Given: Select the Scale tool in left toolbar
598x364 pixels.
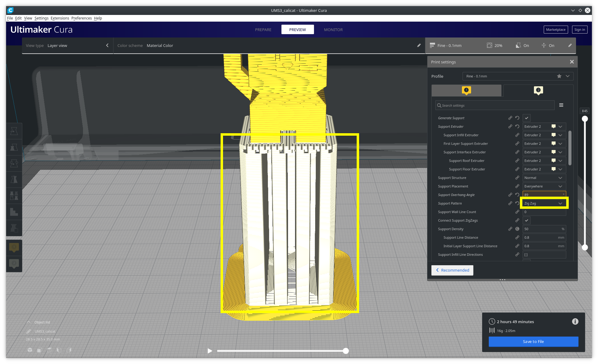Looking at the screenshot, I should point(14,147).
